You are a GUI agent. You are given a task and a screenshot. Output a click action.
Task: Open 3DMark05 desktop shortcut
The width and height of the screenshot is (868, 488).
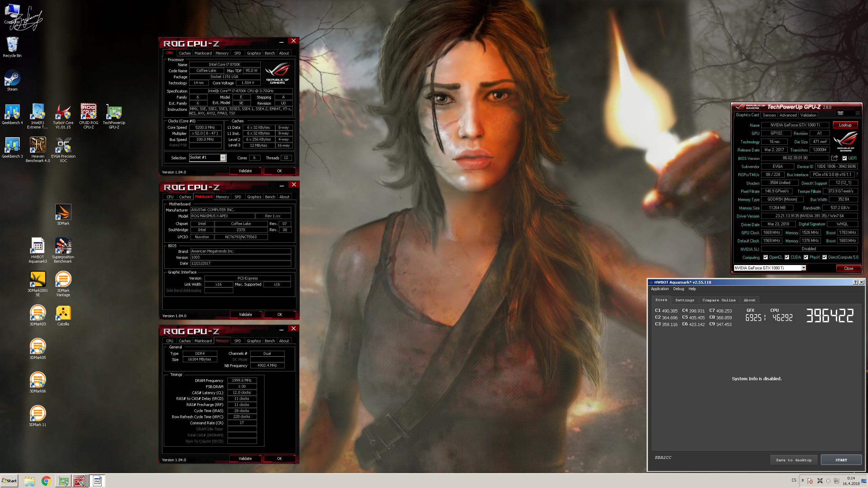click(x=38, y=349)
